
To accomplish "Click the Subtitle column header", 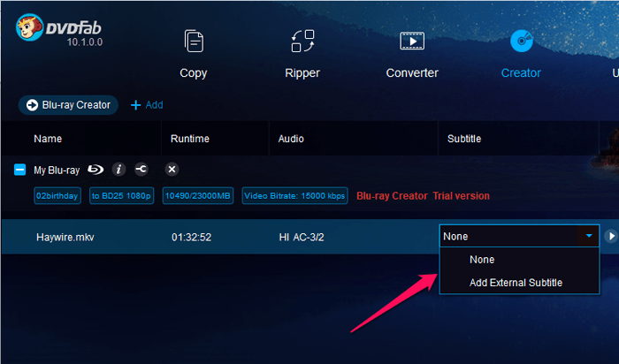I will (x=464, y=139).
